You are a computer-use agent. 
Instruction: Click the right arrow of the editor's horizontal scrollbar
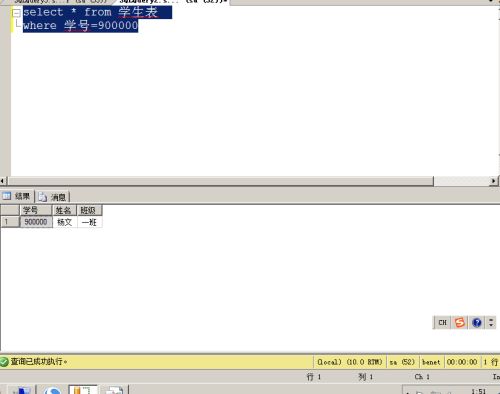click(493, 181)
